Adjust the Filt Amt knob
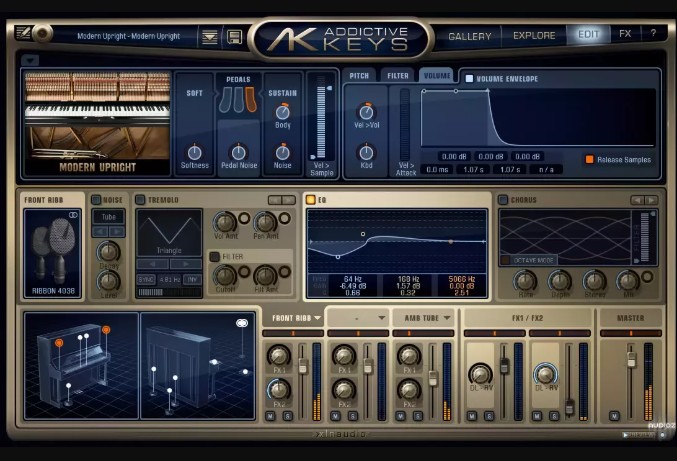This screenshot has height=461, width=677. point(265,275)
